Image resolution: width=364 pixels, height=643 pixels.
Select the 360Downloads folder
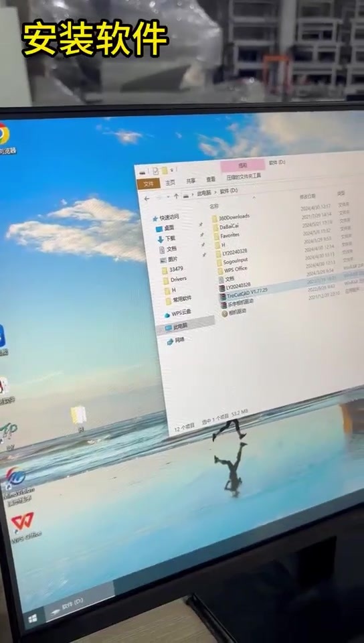[x=231, y=216]
